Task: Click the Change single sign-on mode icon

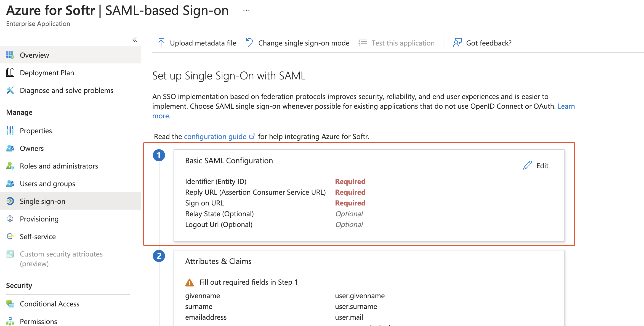Action: point(249,42)
